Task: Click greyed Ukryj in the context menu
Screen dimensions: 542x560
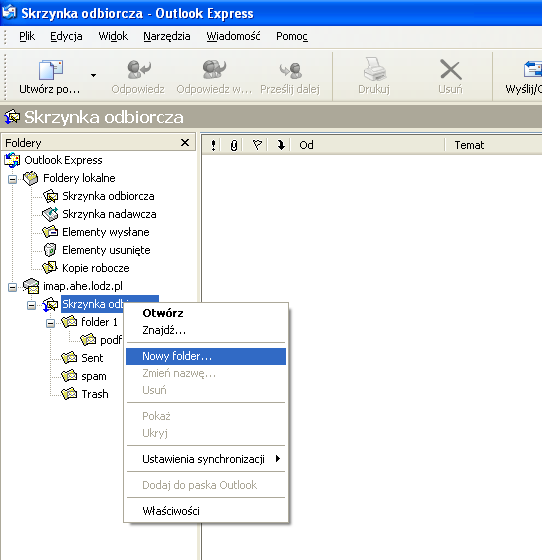Action: pyautogui.click(x=206, y=433)
